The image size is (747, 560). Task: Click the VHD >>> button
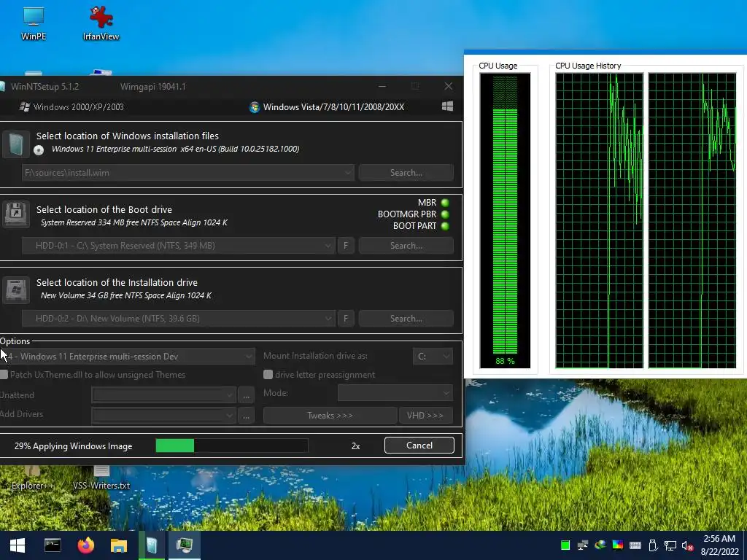425,415
